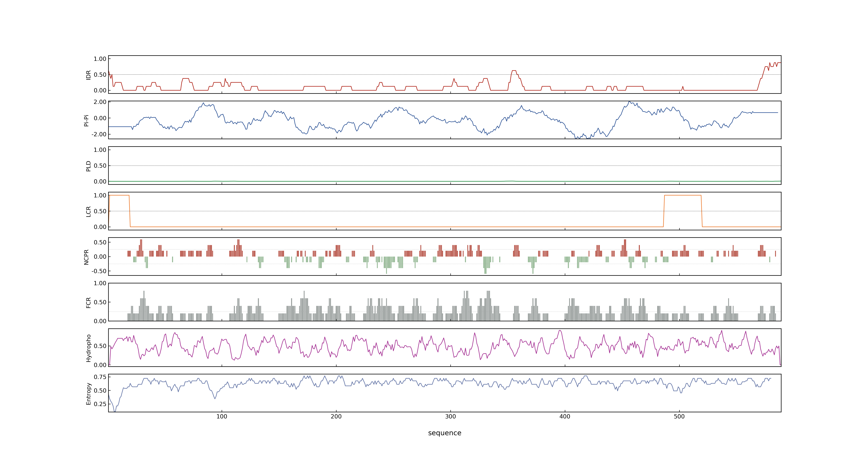868x463 pixels.
Task: Click the -0.50 tick on NCPR axis
Action: point(99,271)
